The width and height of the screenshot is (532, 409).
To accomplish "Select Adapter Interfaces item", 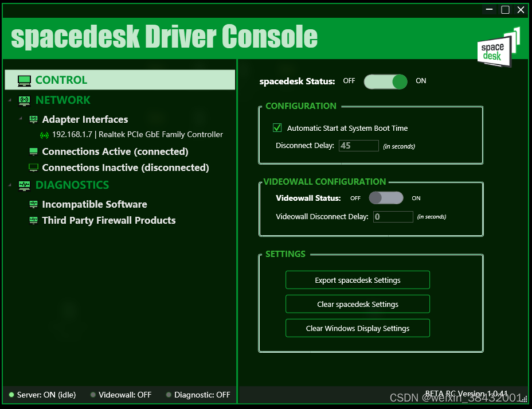I will click(85, 119).
